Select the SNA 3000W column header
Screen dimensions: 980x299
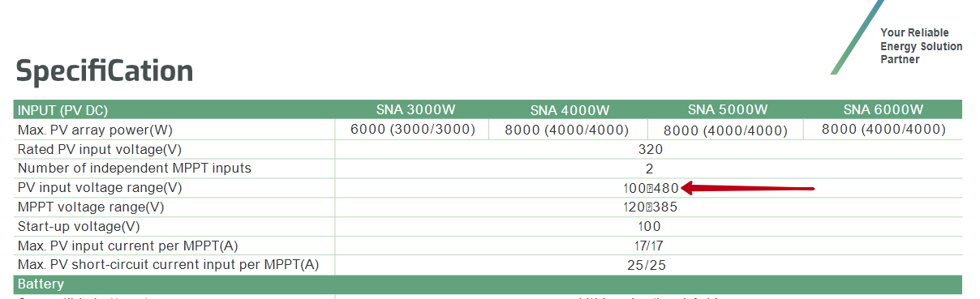point(413,109)
